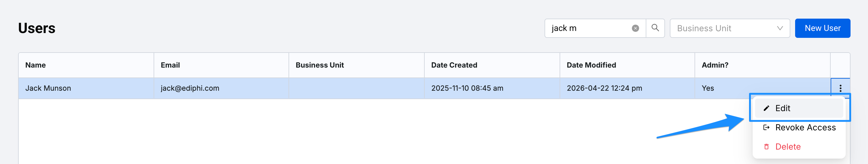Clear the search text with the x icon
Screen dimensions: 868x164
click(635, 28)
